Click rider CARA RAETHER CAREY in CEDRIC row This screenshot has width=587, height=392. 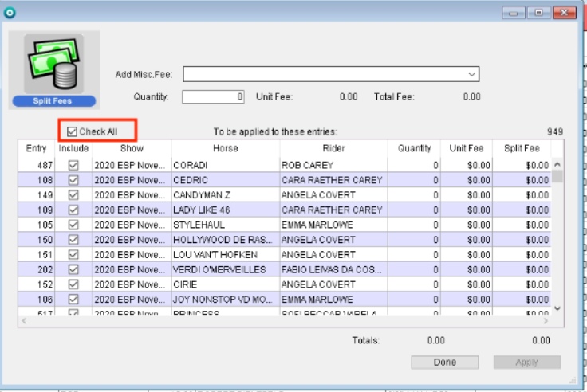coord(333,180)
